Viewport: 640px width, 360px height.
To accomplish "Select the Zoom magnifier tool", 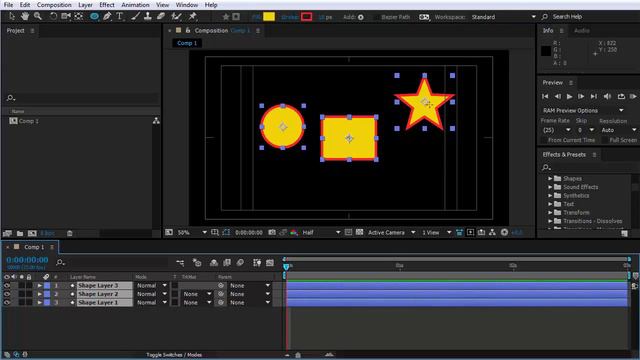I will pyautogui.click(x=38, y=16).
